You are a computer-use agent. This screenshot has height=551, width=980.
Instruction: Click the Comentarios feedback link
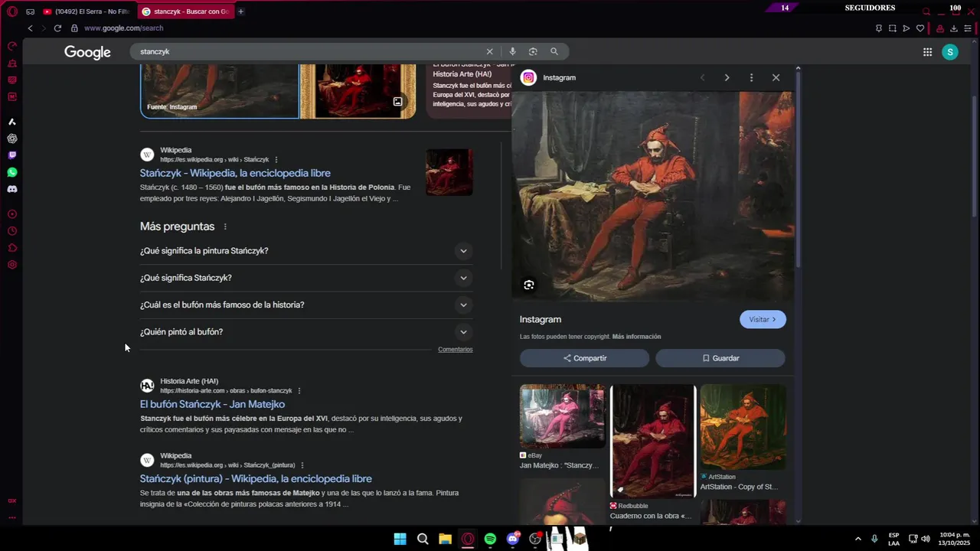tap(456, 350)
